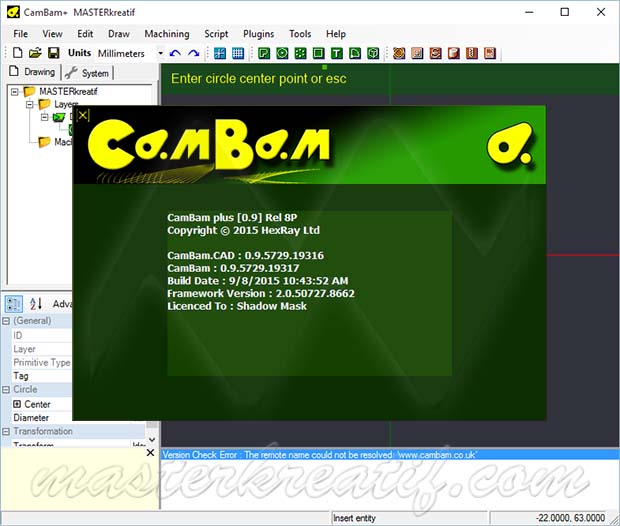Click the Version Check Error message line
This screenshot has height=526, width=620.
click(389, 455)
